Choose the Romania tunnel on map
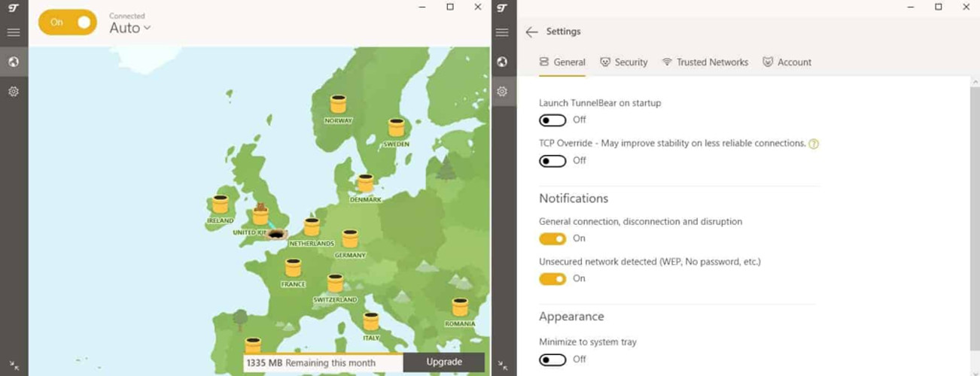 (x=459, y=308)
